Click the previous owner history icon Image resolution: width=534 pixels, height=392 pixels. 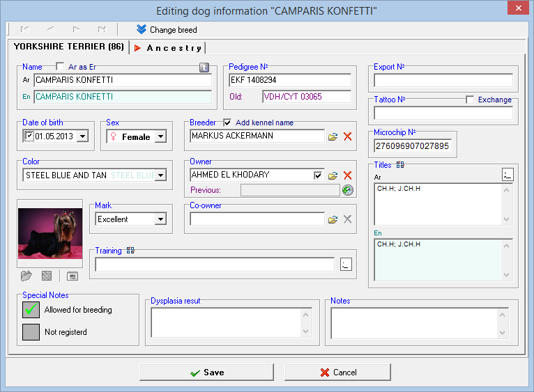pos(348,190)
